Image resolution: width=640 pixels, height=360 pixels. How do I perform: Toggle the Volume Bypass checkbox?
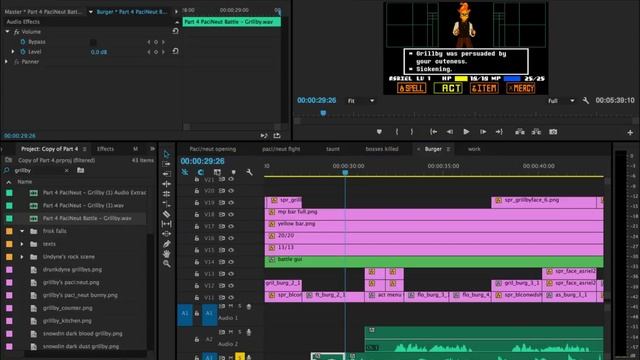coord(93,42)
